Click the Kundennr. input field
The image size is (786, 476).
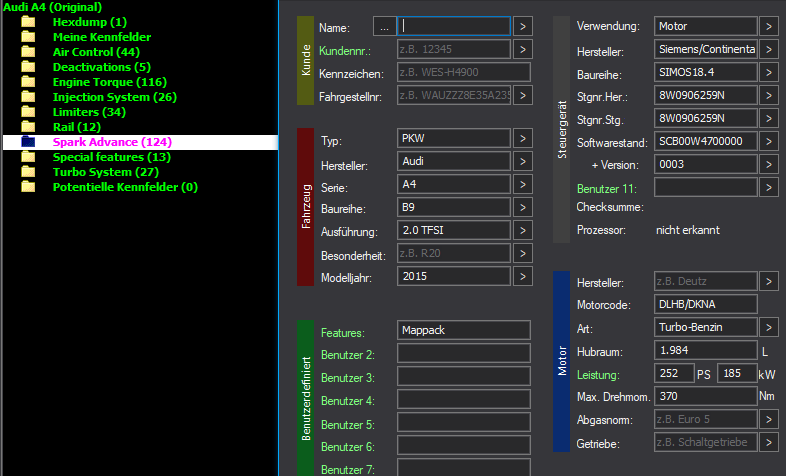[x=454, y=50]
